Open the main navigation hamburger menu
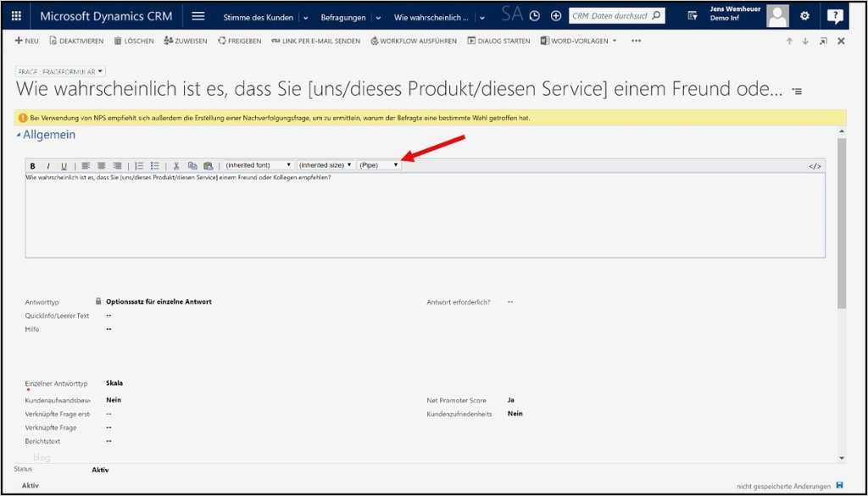 [198, 16]
